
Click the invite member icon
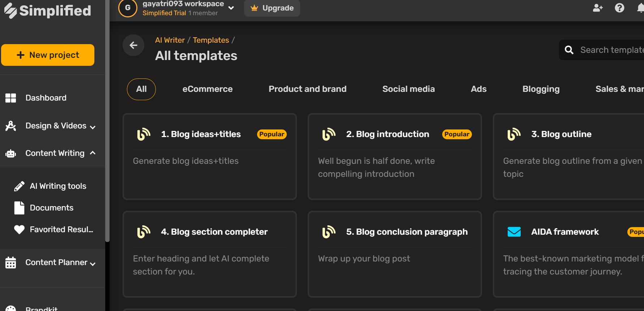click(598, 8)
